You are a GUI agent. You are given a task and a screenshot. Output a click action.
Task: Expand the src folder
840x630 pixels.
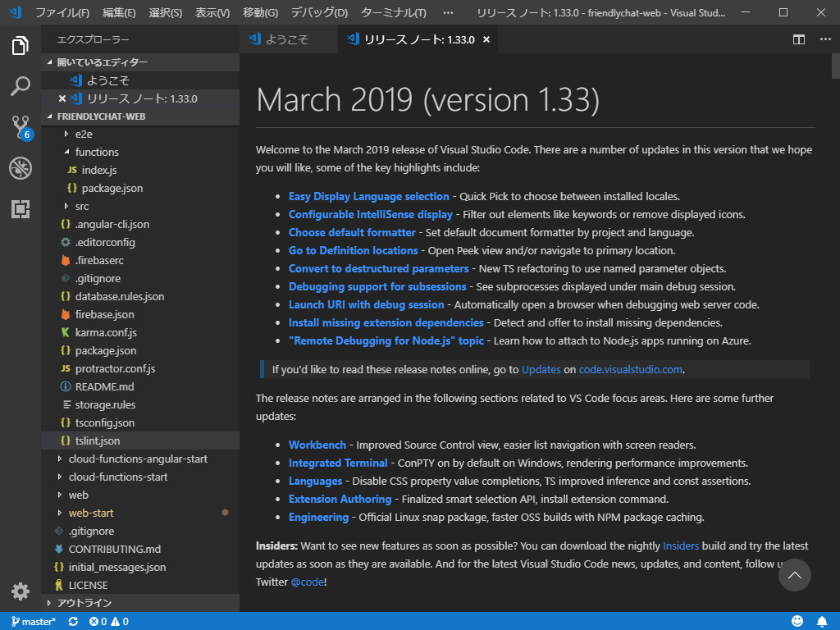[140, 206]
